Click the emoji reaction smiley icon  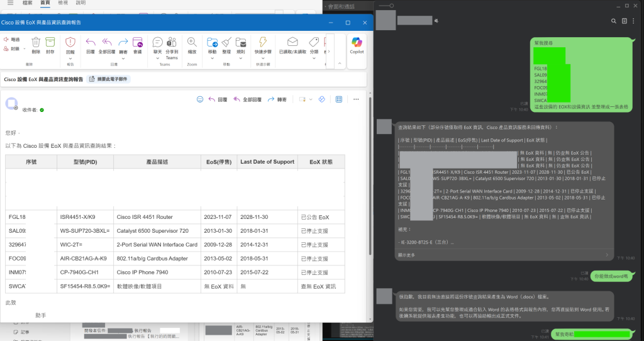click(200, 99)
